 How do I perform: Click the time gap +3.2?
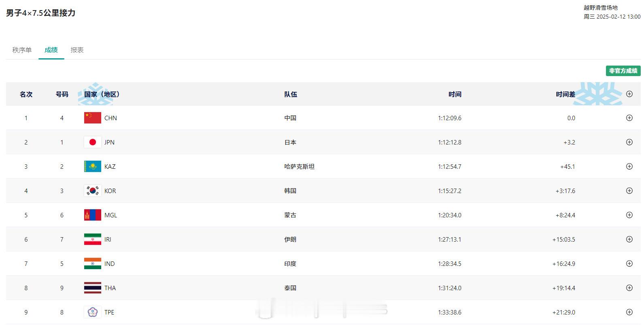tap(569, 142)
